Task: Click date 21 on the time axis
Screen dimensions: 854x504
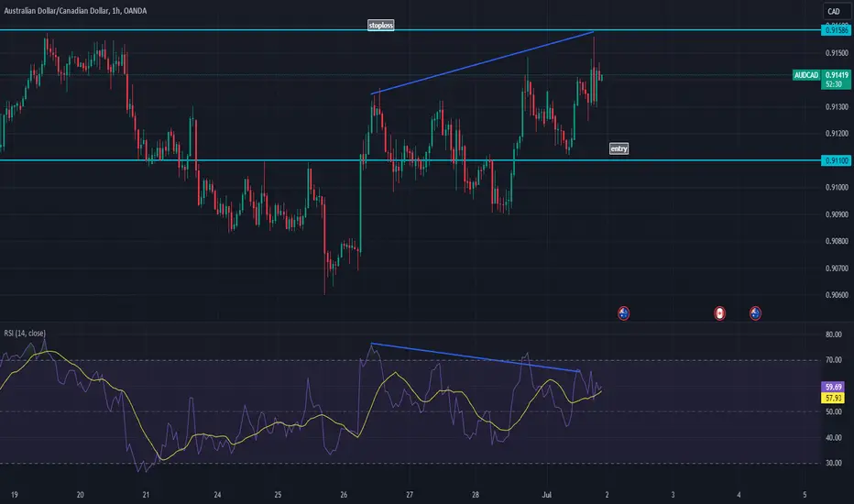Action: (146, 495)
